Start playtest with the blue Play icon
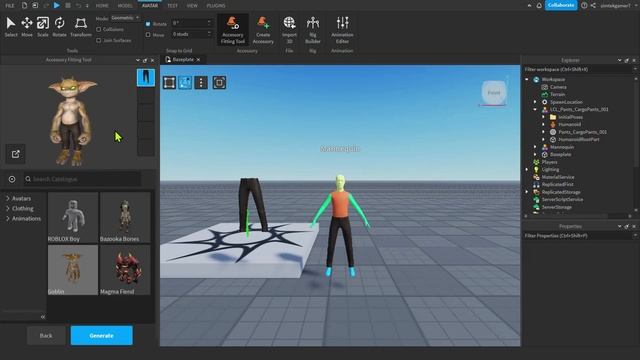Image resolution: width=640 pixels, height=360 pixels. pyautogui.click(x=57, y=5)
